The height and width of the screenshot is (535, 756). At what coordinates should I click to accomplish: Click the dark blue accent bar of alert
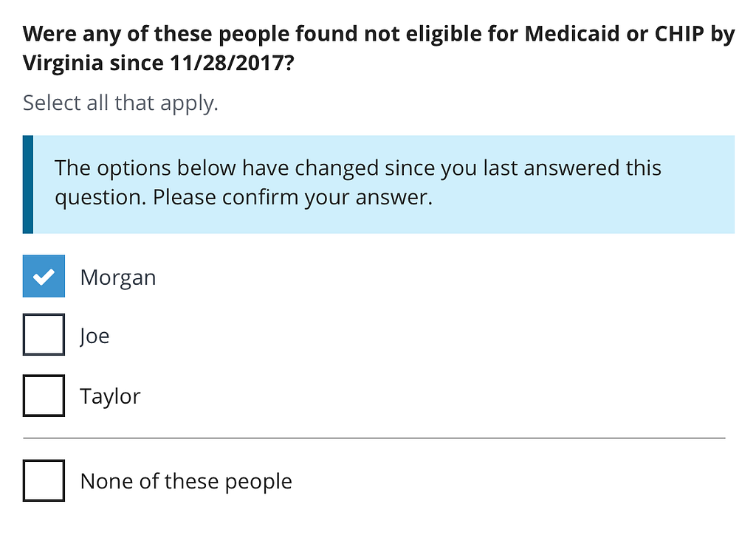tap(28, 184)
